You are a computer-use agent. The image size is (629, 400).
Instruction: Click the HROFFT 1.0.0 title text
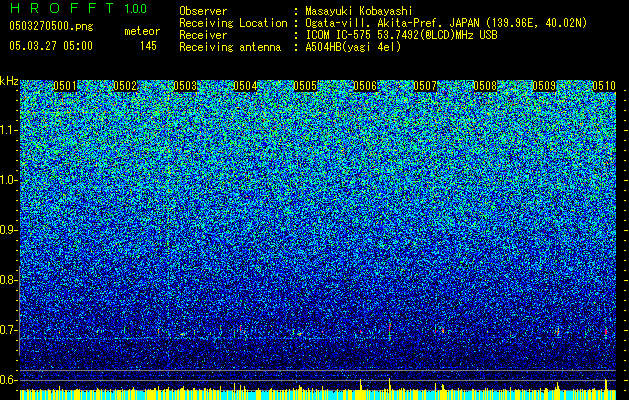tap(78, 8)
